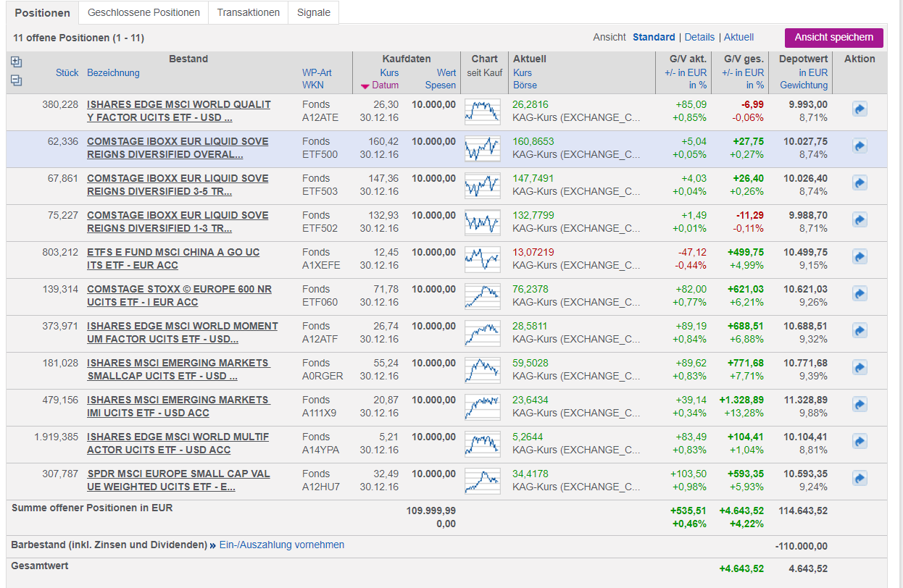This screenshot has width=903, height=588.
Task: Click action icon for iShares Emerging Markets IMI row
Action: [x=860, y=405]
